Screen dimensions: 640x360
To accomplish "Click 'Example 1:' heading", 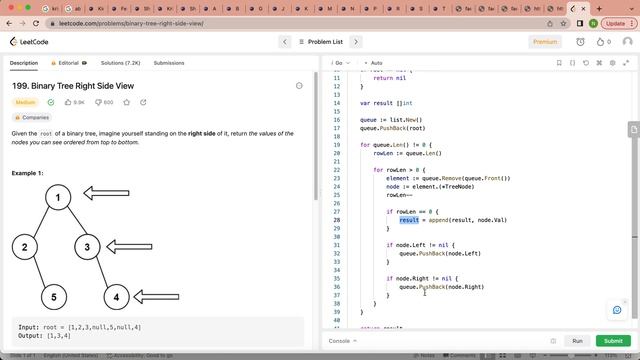I will click(x=27, y=173).
